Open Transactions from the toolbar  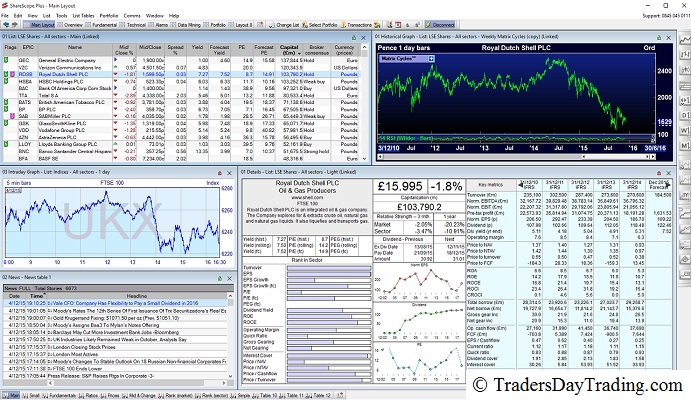point(356,25)
